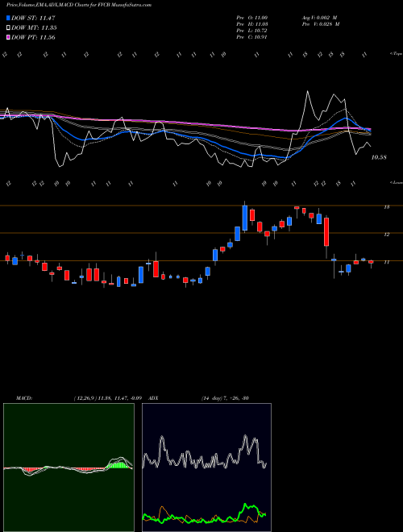Click the '(14 day) 7, +26, -30' ADX values
Screen dimensions: 403x532
click(225, 398)
